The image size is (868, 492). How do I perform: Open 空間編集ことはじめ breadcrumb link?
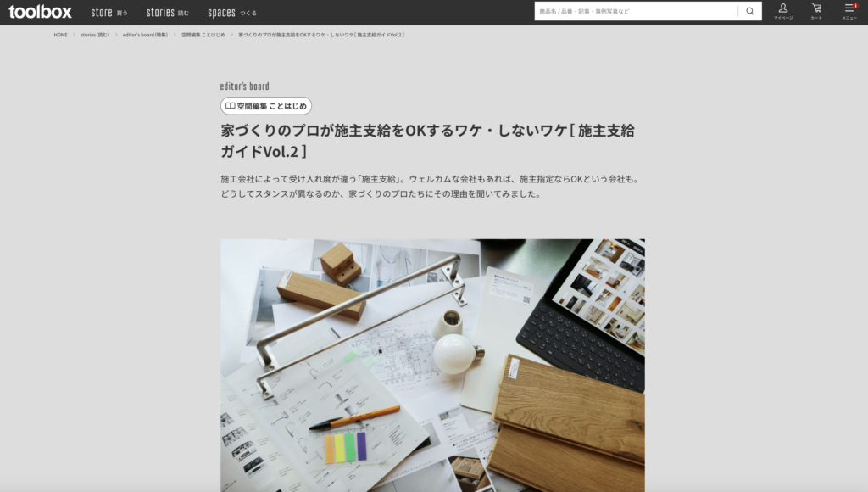(x=203, y=35)
